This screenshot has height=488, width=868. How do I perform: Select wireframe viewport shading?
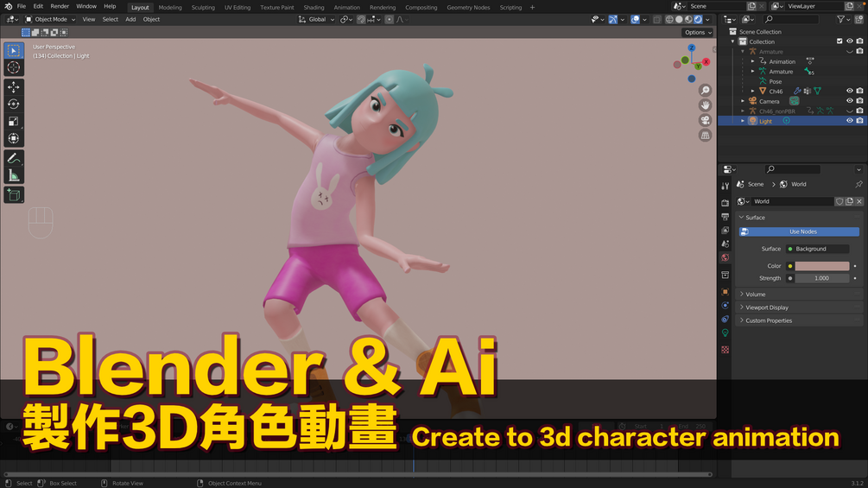pos(669,19)
